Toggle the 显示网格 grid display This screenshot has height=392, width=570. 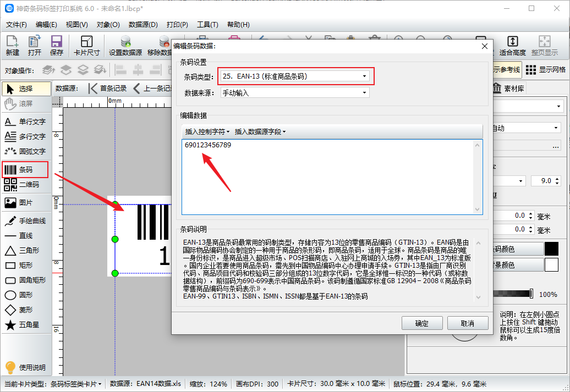(x=546, y=70)
